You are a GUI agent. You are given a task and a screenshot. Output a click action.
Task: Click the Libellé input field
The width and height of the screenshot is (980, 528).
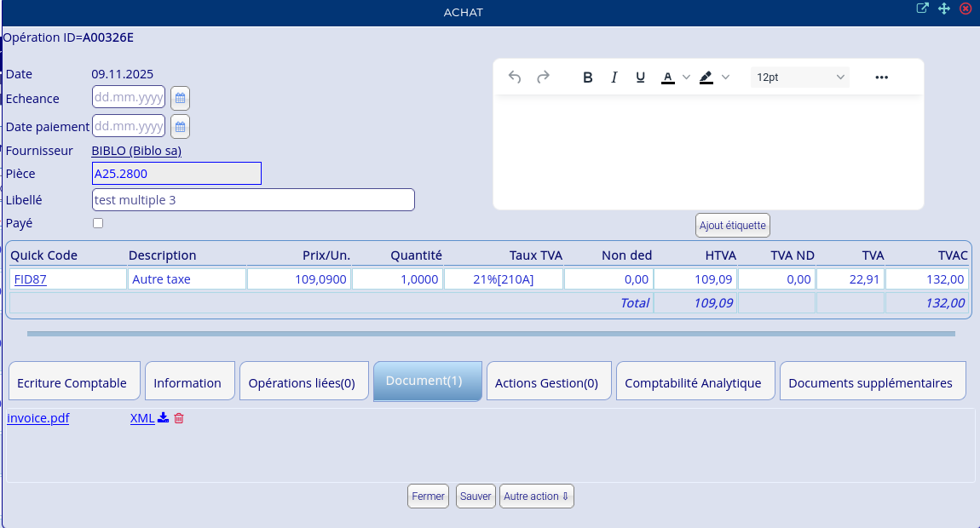[x=253, y=200]
